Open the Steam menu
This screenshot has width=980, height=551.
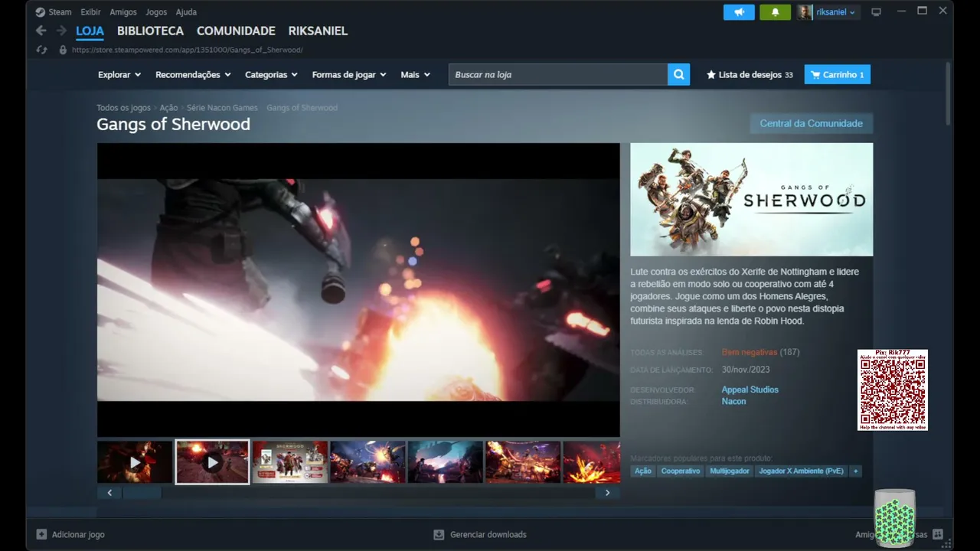(60, 12)
